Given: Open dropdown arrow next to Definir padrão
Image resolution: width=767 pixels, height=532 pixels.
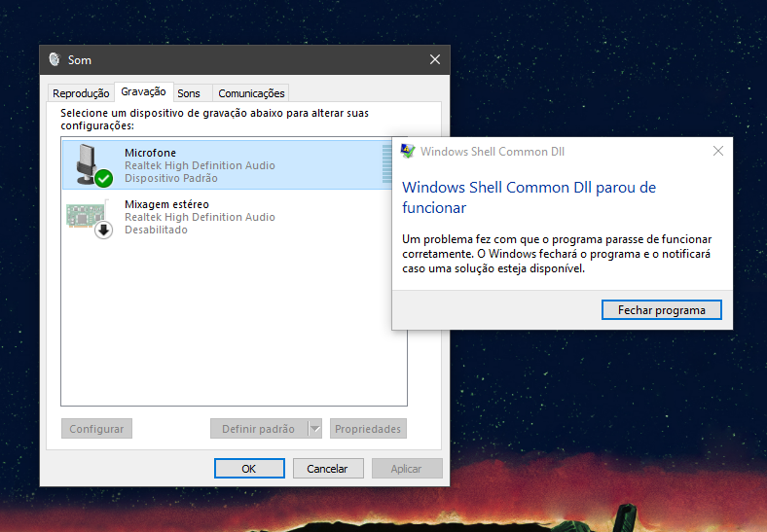Looking at the screenshot, I should click(x=315, y=429).
